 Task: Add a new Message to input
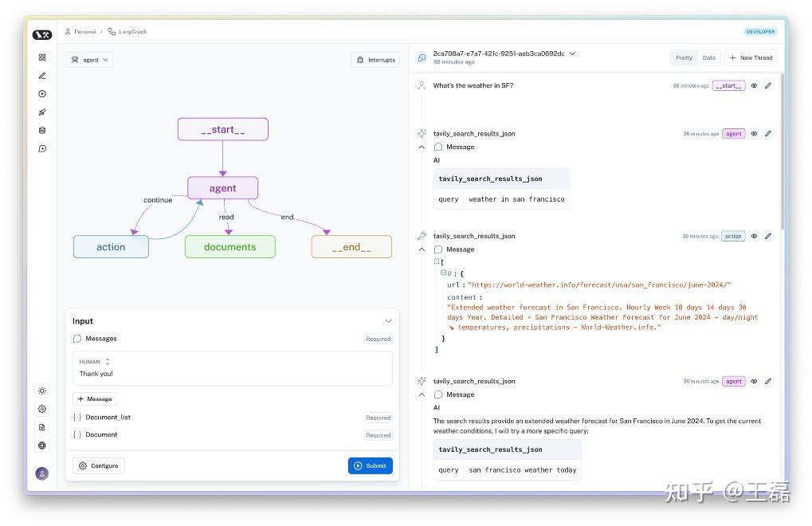pyautogui.click(x=95, y=399)
